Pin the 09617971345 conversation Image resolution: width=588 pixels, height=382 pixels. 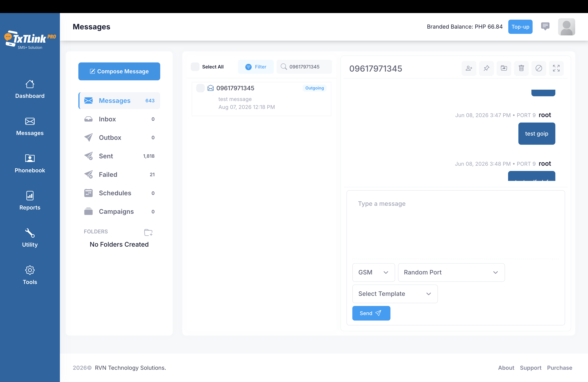tap(486, 68)
